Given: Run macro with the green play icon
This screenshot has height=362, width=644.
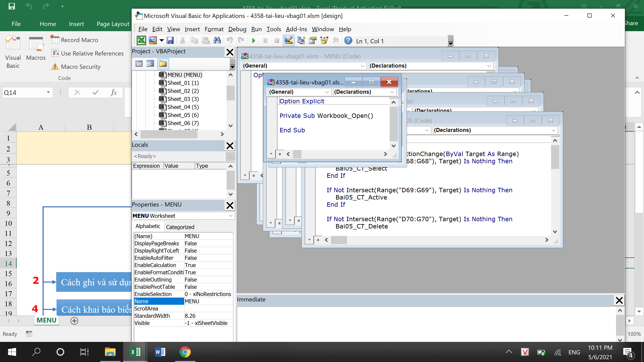Looking at the screenshot, I should click(254, 40).
